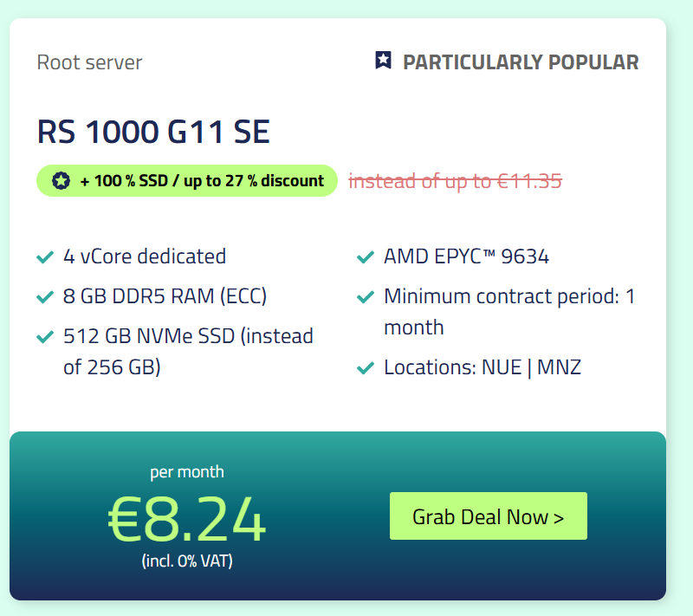Click the struck-through €11.35 original price
This screenshot has width=693, height=616.
click(x=456, y=181)
